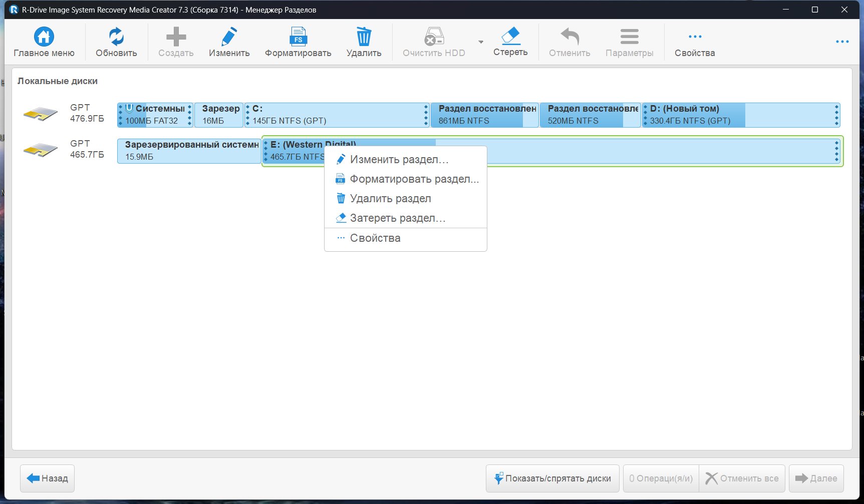Choose Форматировать раздел… in context menu
The height and width of the screenshot is (504, 864).
pyautogui.click(x=414, y=179)
